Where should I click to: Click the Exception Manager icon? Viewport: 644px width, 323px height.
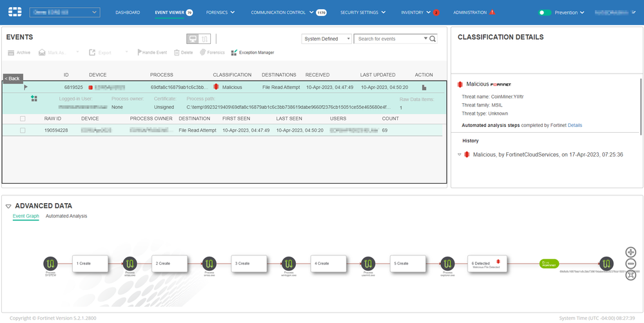pos(234,52)
